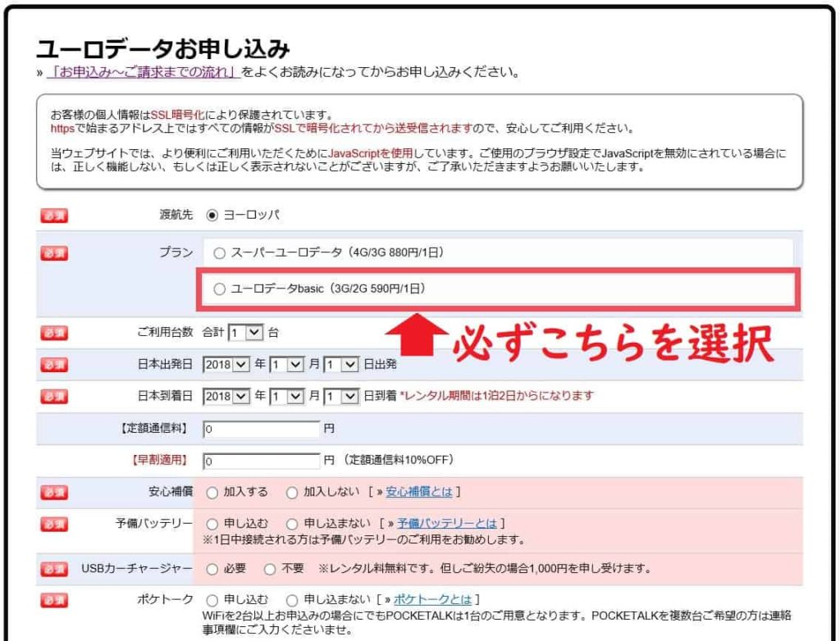Open the ご利用台数 quantity dropdown

pos(245,333)
